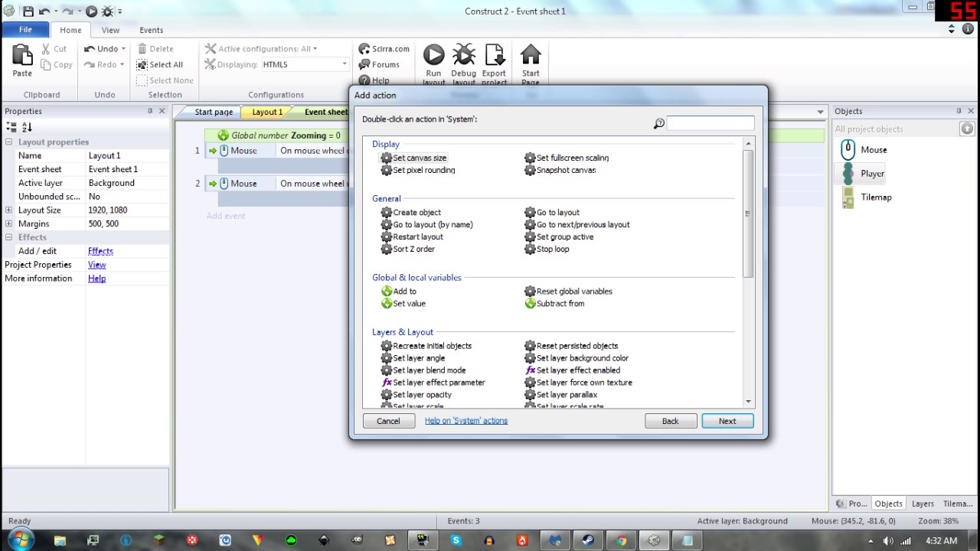Open Active configurations dropdown
The height and width of the screenshot is (551, 980).
point(315,49)
